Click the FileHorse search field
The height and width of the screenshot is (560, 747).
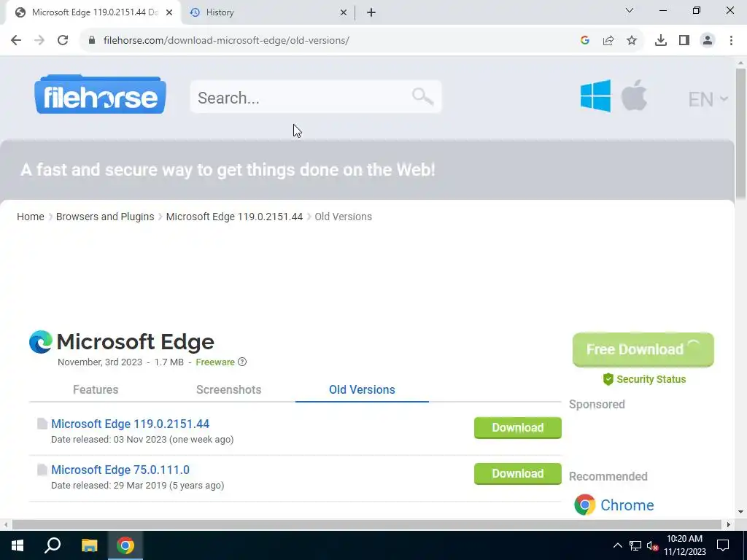[316, 97]
